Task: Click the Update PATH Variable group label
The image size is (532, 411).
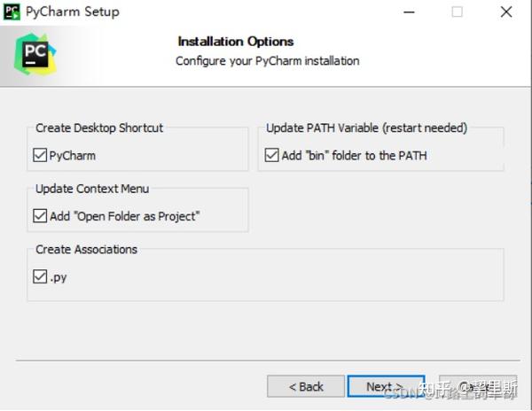Action: 366,128
